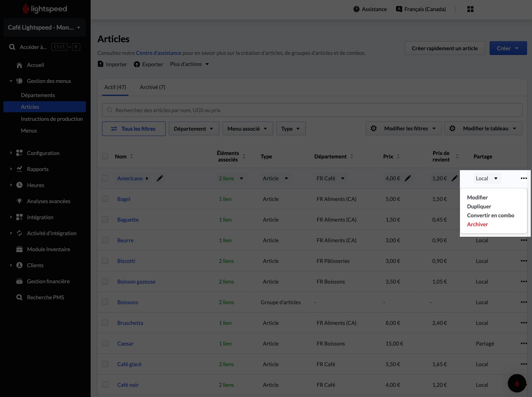Open the Bruschetta row three-dots menu
The height and width of the screenshot is (397, 532).
pyautogui.click(x=524, y=323)
